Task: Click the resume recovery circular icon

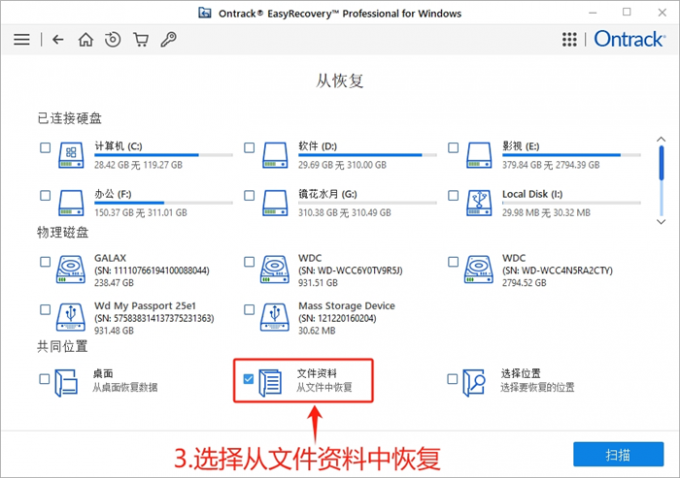Action: 113,39
